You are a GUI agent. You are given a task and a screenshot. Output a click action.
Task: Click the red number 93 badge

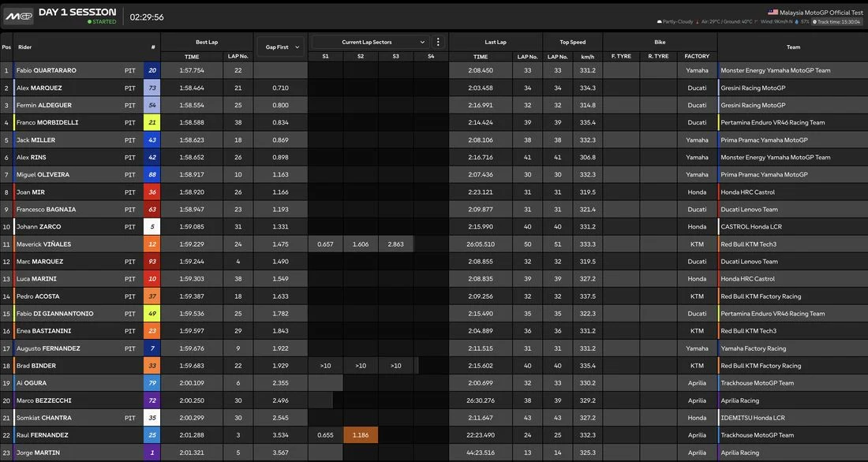[152, 261]
